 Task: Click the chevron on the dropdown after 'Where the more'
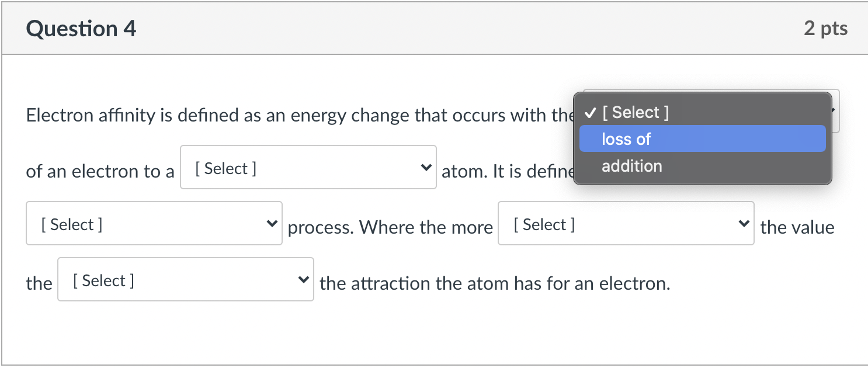click(x=743, y=223)
